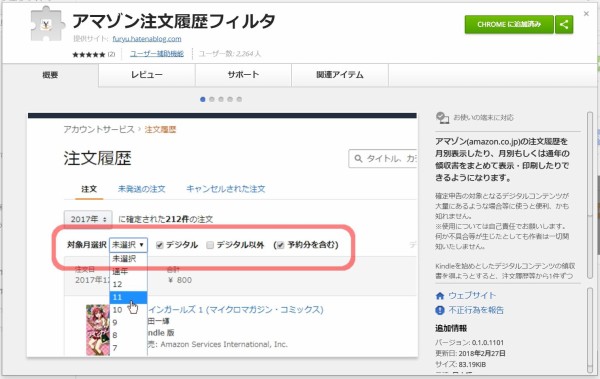Click the five-star rating

coord(88,55)
